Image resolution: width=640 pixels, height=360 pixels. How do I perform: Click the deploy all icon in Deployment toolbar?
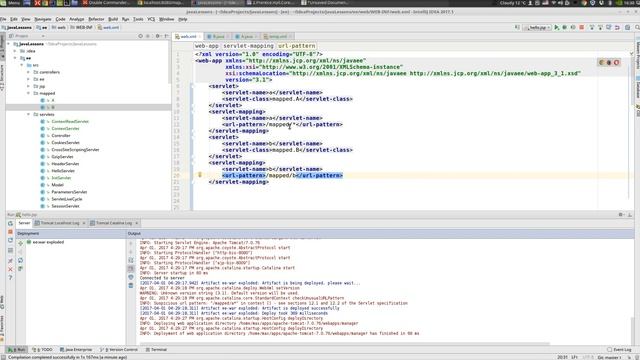point(20,243)
